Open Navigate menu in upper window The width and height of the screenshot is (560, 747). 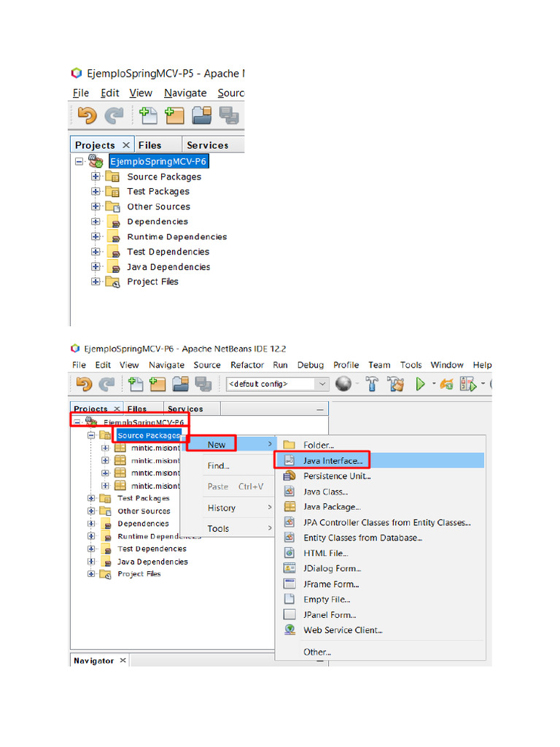coord(185,93)
